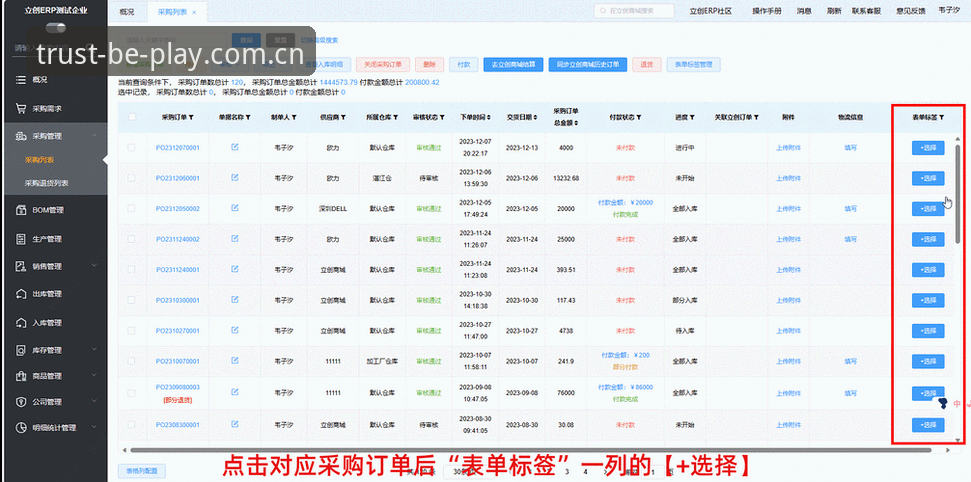Switch to the 概况 tab
This screenshot has height=482, width=971.
[126, 12]
